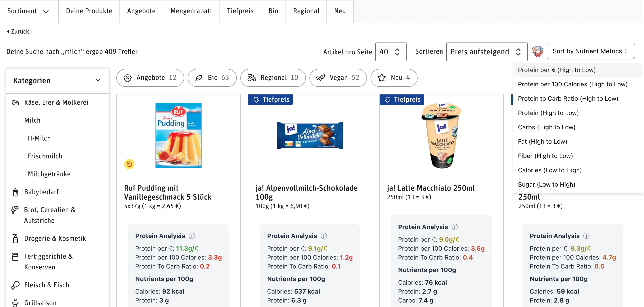Click the ja! Alpenvollmilch-Schokolade product image
Image resolution: width=644 pixels, height=307 pixels.
(310, 136)
